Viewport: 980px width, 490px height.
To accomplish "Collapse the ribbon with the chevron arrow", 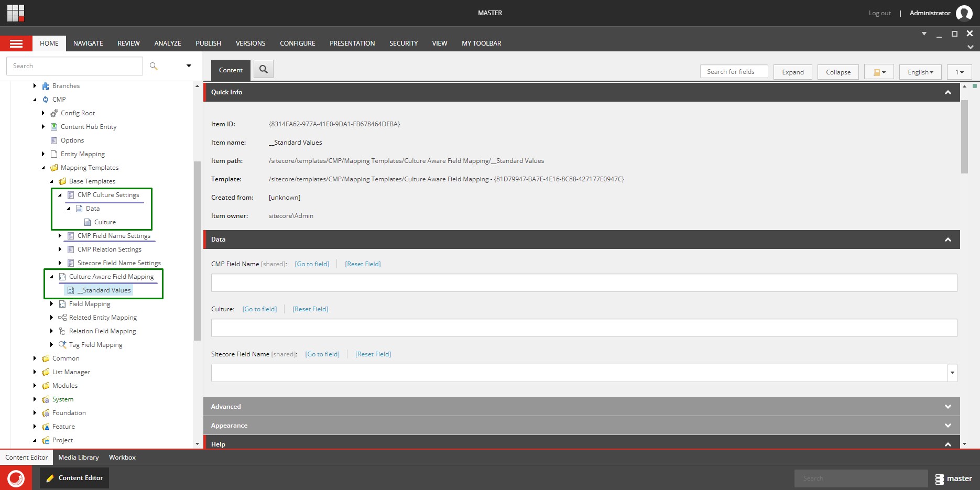I will [x=970, y=47].
